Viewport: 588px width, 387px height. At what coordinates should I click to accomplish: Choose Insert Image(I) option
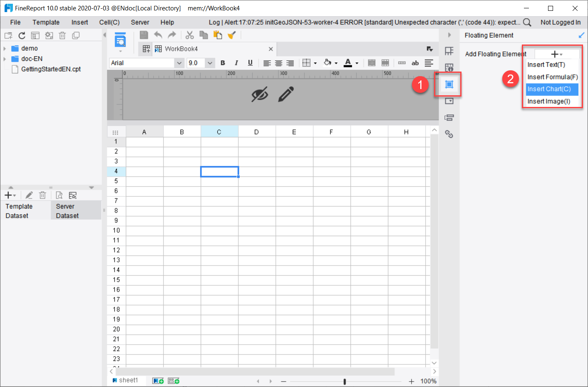point(552,102)
